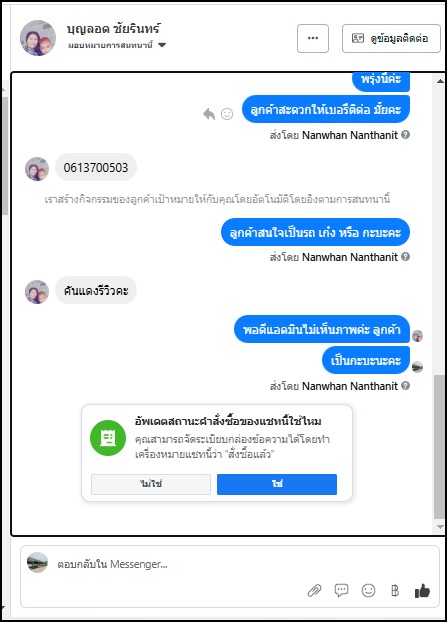Viewport: 447px width, 622px height.
Task: Click the Baht payment request icon
Action: pos(395,591)
